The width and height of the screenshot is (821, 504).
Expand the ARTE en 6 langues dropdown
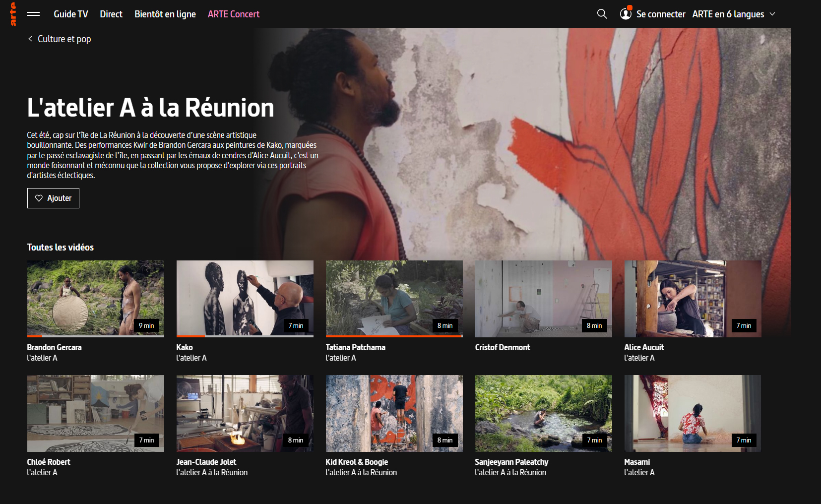(x=772, y=14)
